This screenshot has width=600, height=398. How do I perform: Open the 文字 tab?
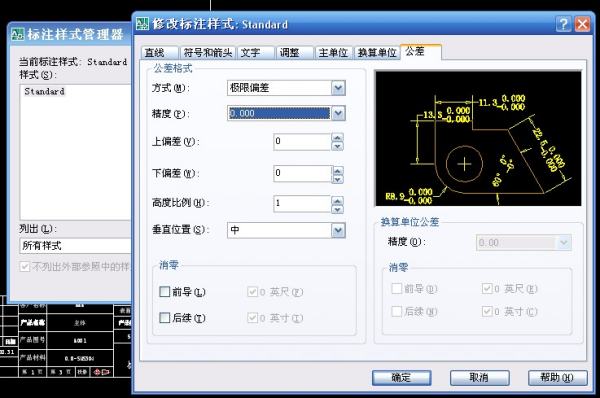point(256,53)
